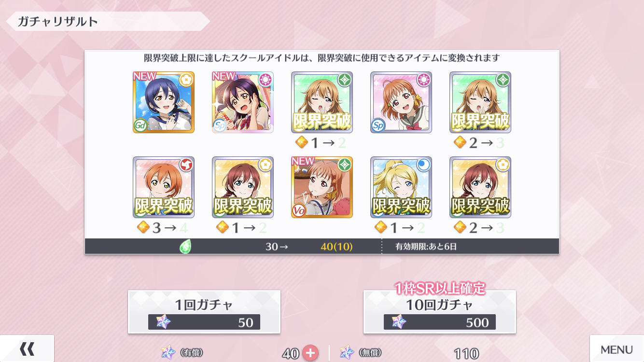The width and height of the screenshot is (644, 362).
Task: View the NEW blue-haired Umi card
Action: [x=164, y=102]
